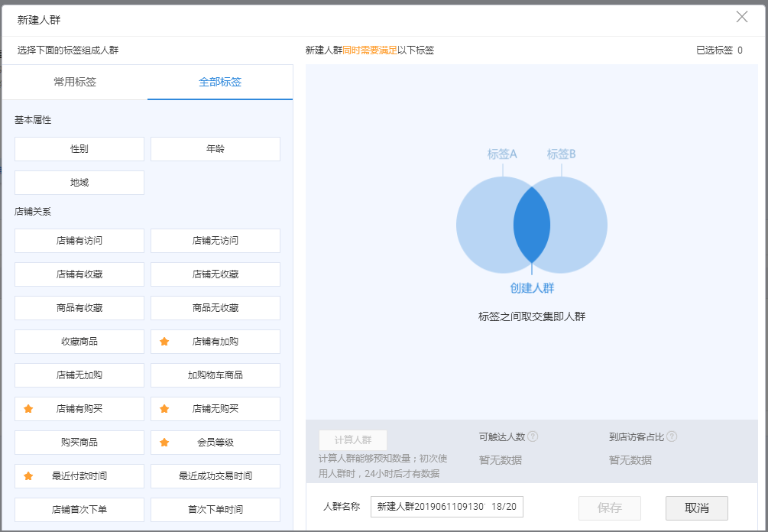Close the 新建人群 dialog
This screenshot has width=768, height=532.
coord(741,17)
